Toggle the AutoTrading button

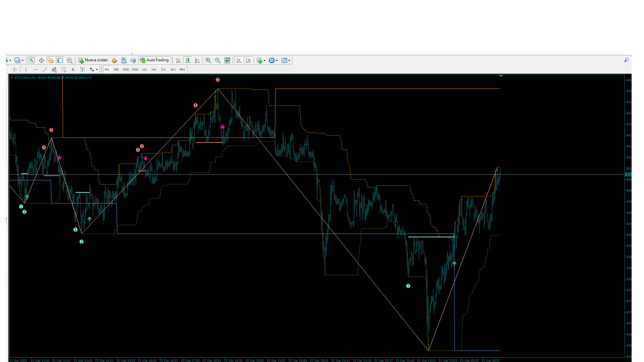click(x=155, y=60)
